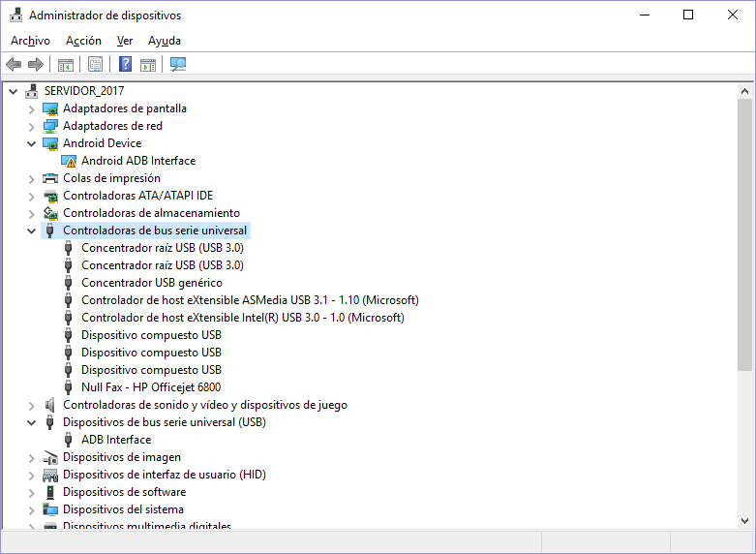Click the USB plug icon beside Null Fax

tap(68, 387)
